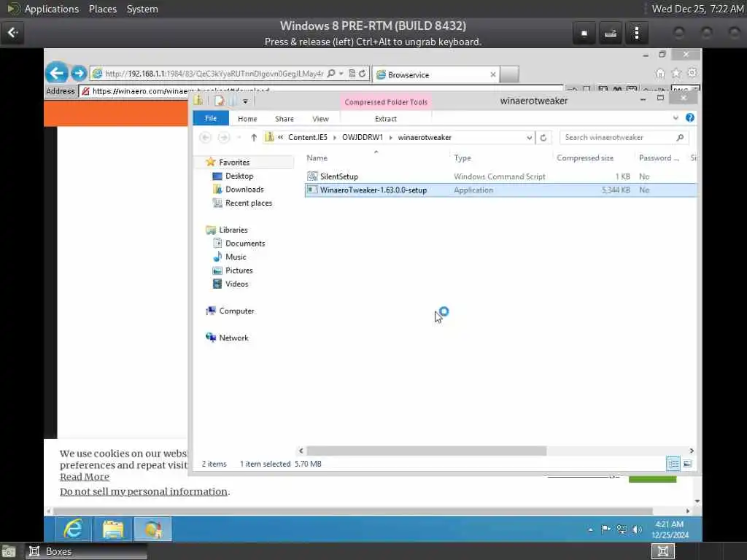Open Internet Explorer Tools gear
The image size is (747, 560).
[692, 73]
